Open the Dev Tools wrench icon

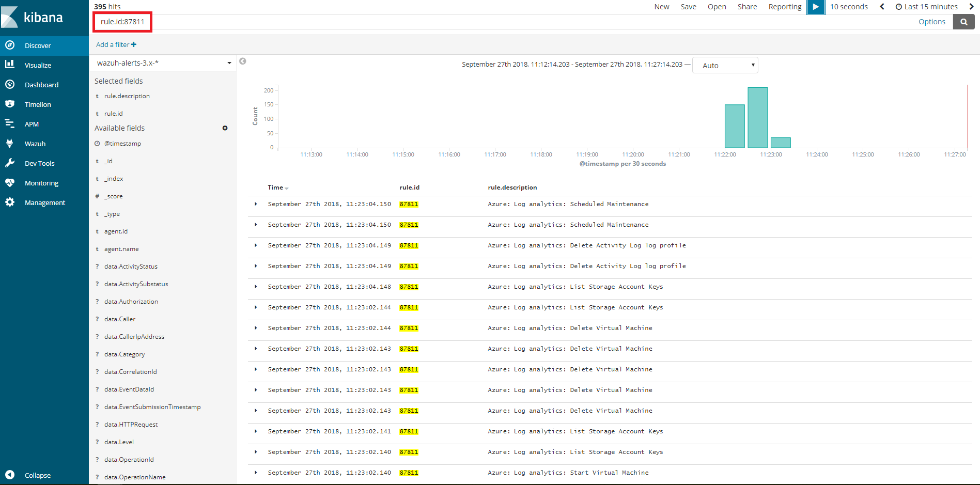click(x=10, y=163)
